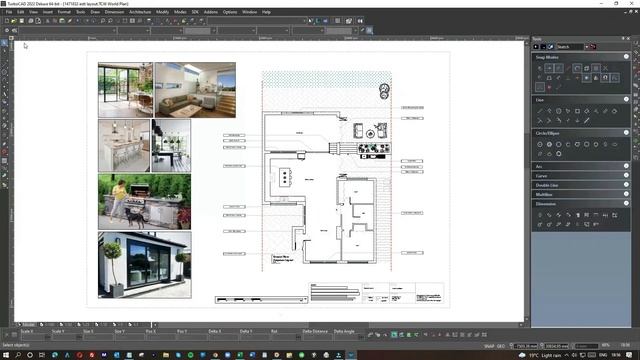Toggle the magnet-shaped snap mode icon

click(x=605, y=78)
